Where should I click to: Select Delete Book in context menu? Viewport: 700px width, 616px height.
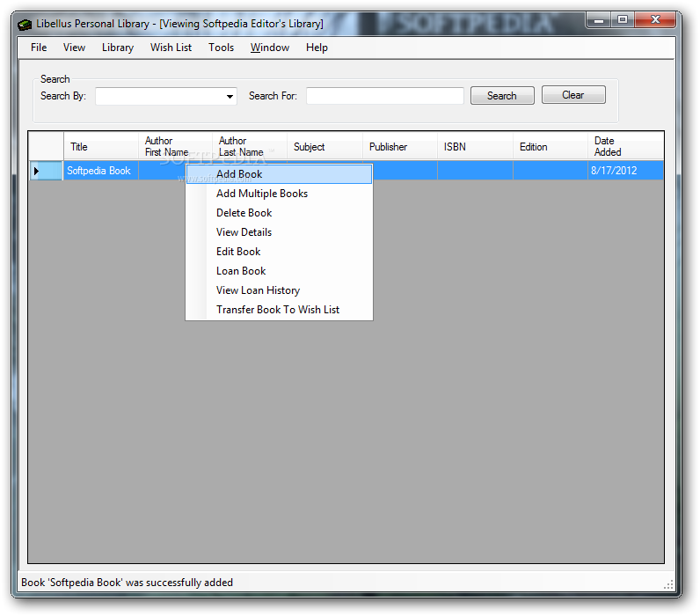(x=279, y=213)
